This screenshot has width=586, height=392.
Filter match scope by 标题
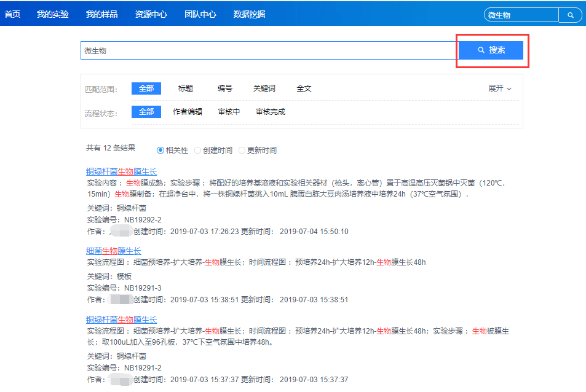tap(185, 88)
